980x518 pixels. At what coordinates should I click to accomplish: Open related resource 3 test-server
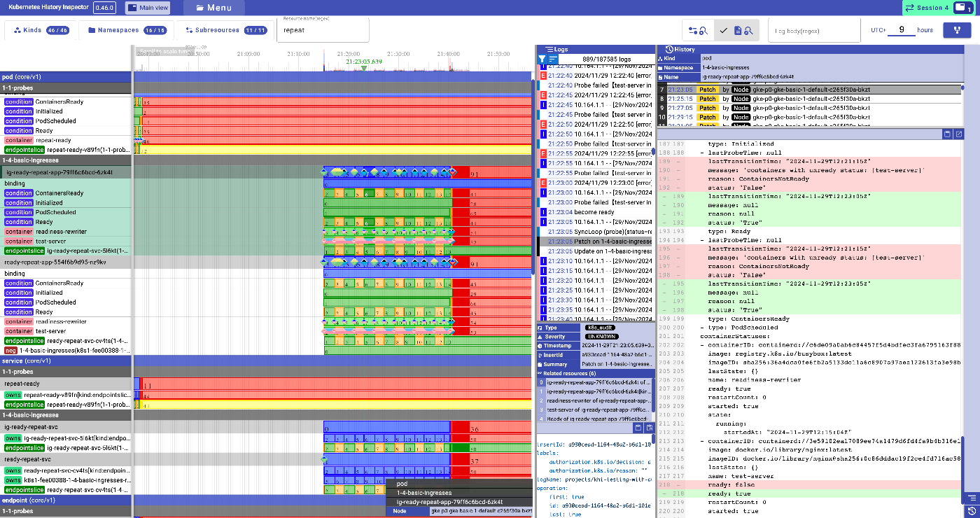(595, 409)
